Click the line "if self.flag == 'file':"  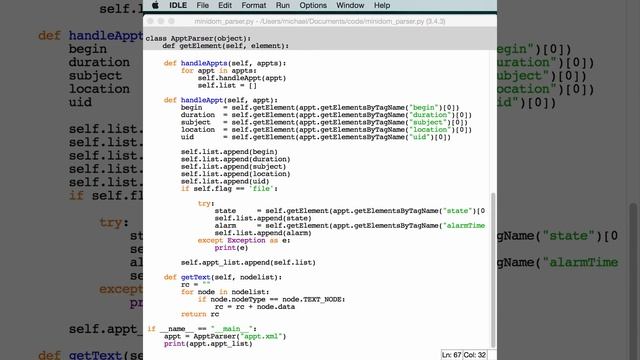(x=229, y=188)
